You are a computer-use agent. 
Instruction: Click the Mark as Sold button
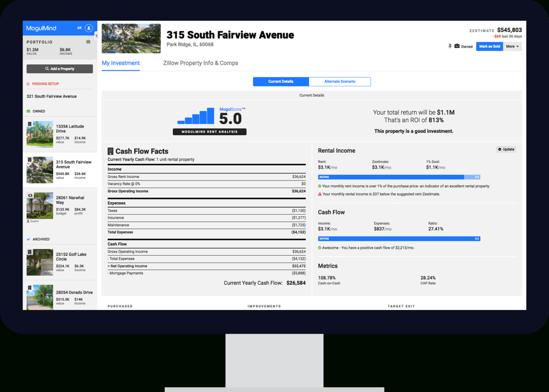pos(489,46)
